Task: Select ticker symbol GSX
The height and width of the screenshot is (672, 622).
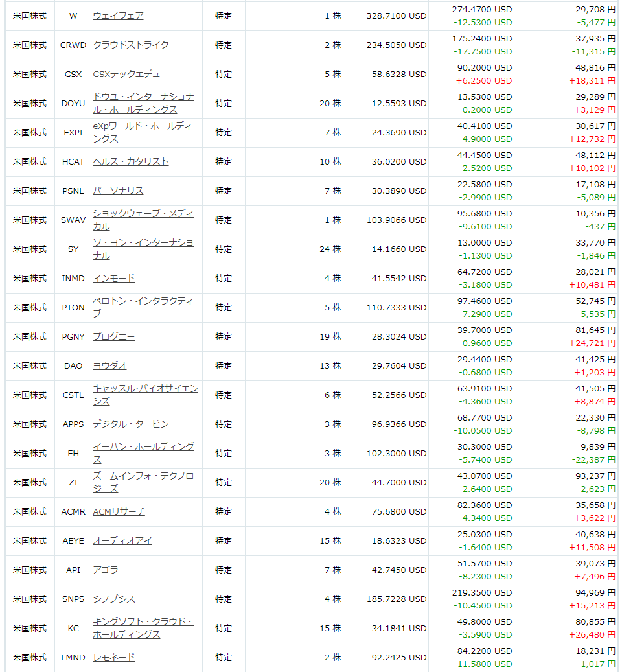Action: point(73,74)
